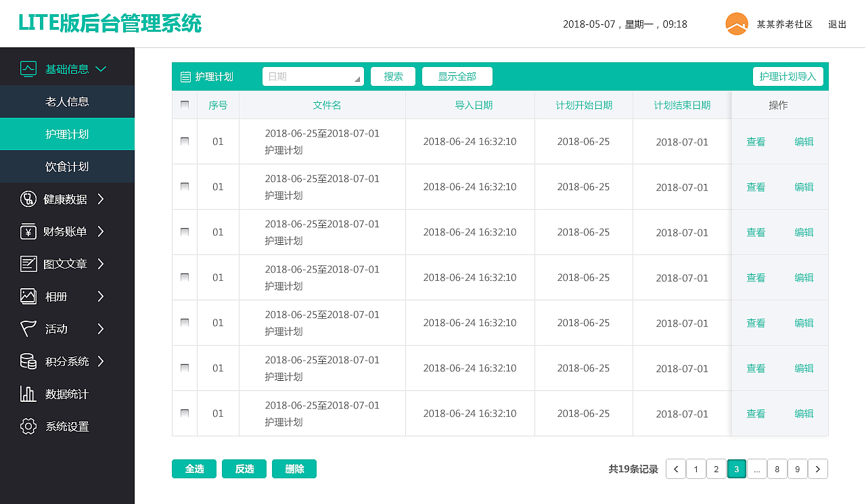Click the 护理计划导入 import button
This screenshot has width=866, height=504.
pos(788,76)
